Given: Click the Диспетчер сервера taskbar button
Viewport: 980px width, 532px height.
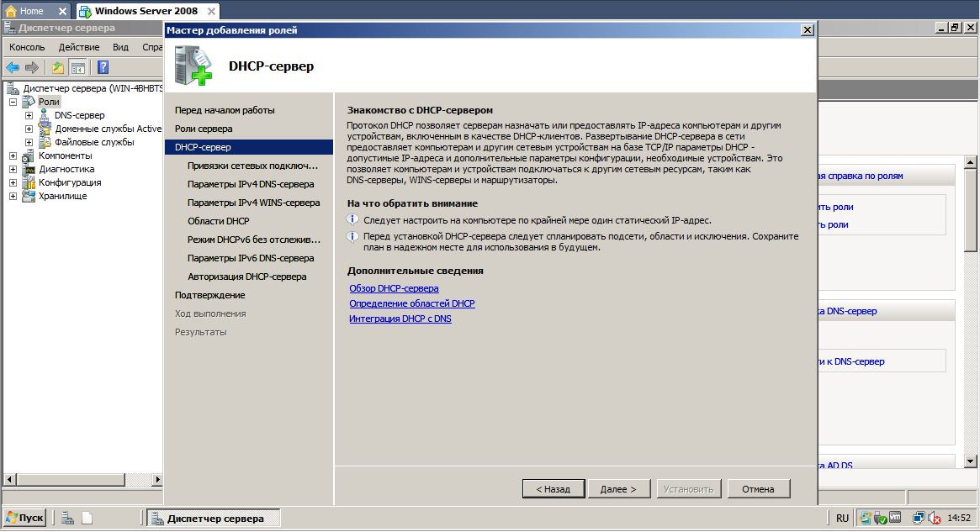Looking at the screenshot, I should (x=214, y=519).
